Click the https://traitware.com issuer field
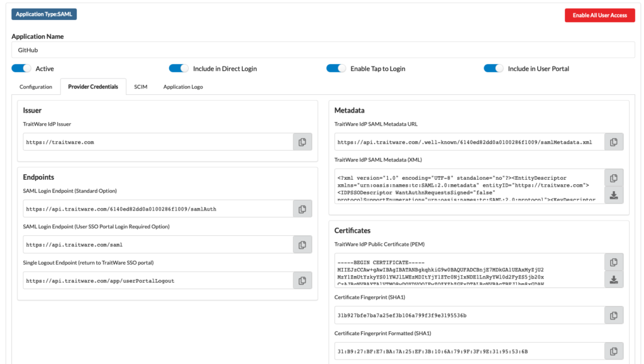Screen dimensions: 644x364 [158, 142]
